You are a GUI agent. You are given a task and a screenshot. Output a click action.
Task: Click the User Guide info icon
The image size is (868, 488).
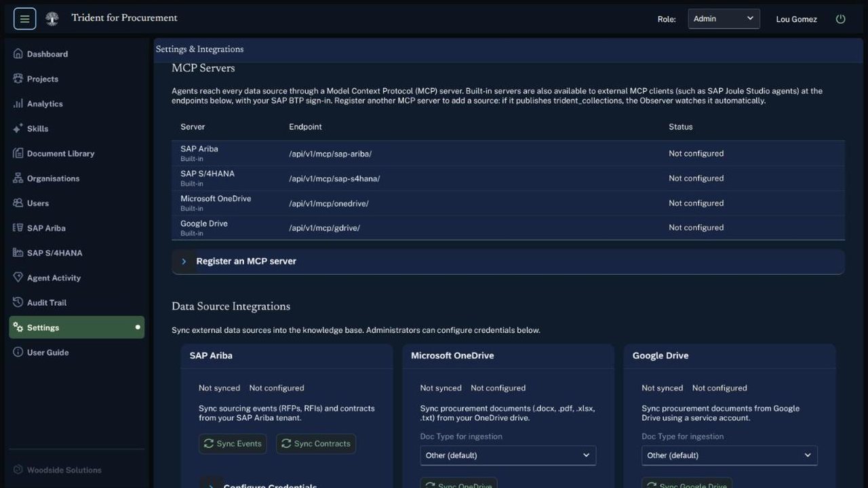(x=18, y=352)
